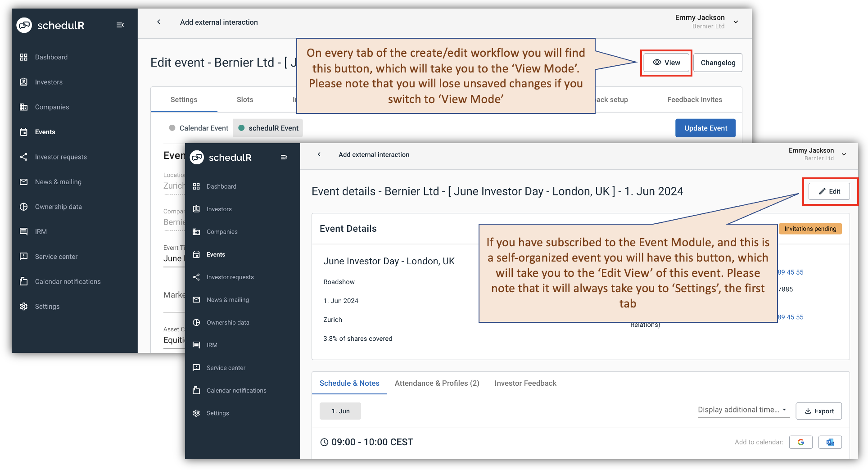This screenshot has height=470, width=868.
Task: Expand account menu on the background window
Action: [x=736, y=22]
